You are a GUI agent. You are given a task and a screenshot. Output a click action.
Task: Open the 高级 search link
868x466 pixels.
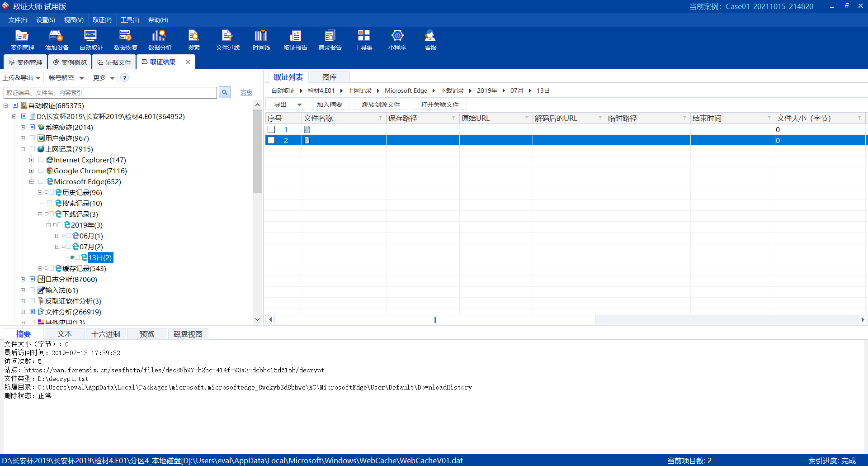coord(246,92)
